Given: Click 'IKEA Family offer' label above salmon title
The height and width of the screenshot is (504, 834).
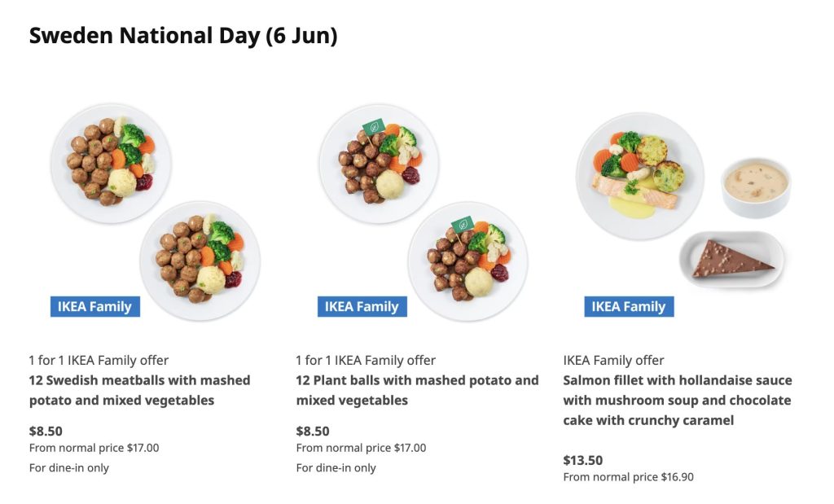Looking at the screenshot, I should (x=613, y=360).
